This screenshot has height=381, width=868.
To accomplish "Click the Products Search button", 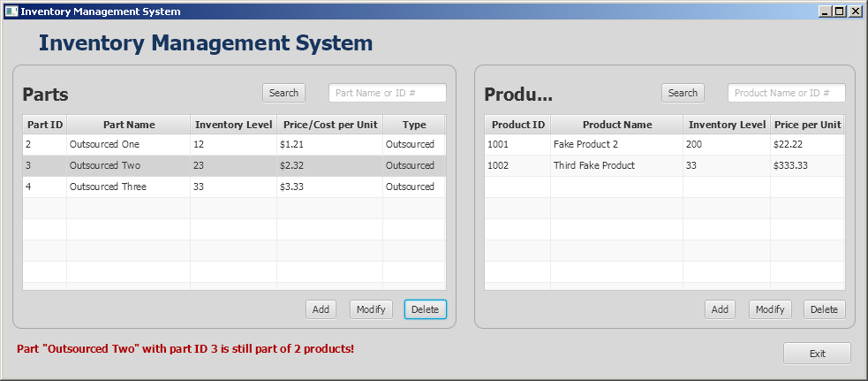I will tap(683, 93).
